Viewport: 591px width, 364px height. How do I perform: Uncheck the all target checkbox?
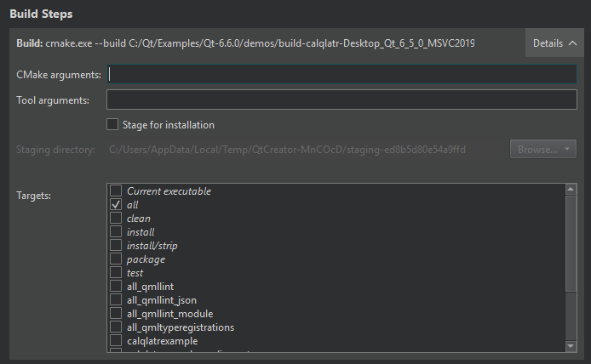coord(116,205)
